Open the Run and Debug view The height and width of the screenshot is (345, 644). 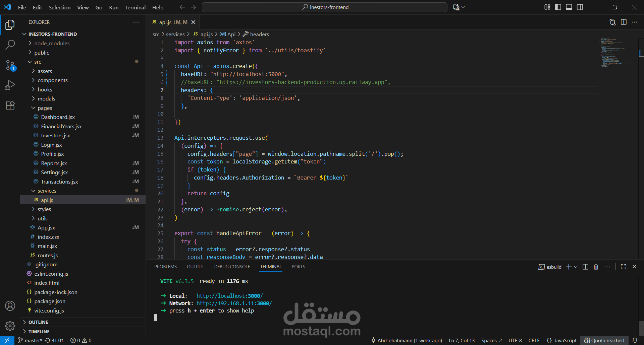tap(10, 85)
